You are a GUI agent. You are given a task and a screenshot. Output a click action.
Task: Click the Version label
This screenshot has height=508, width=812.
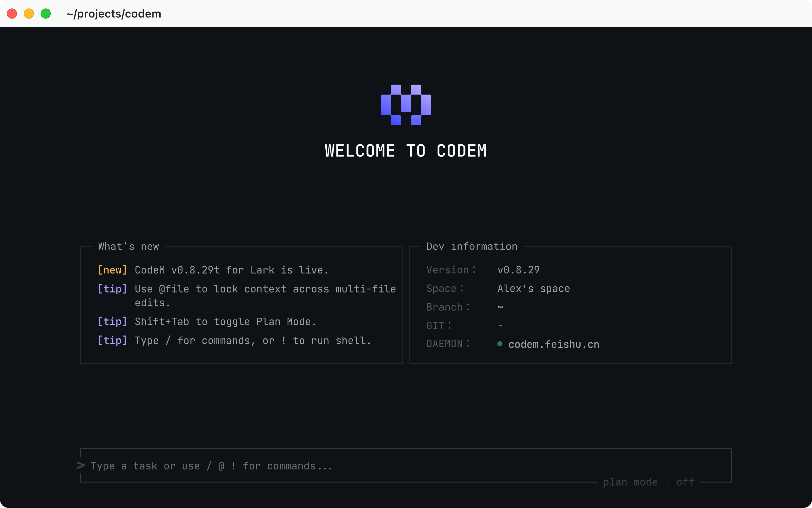pyautogui.click(x=451, y=270)
